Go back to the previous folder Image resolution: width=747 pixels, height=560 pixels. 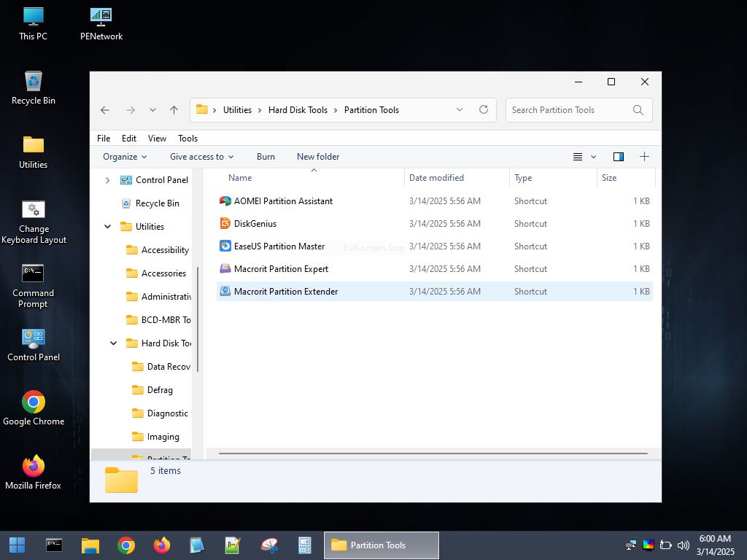[x=105, y=110]
